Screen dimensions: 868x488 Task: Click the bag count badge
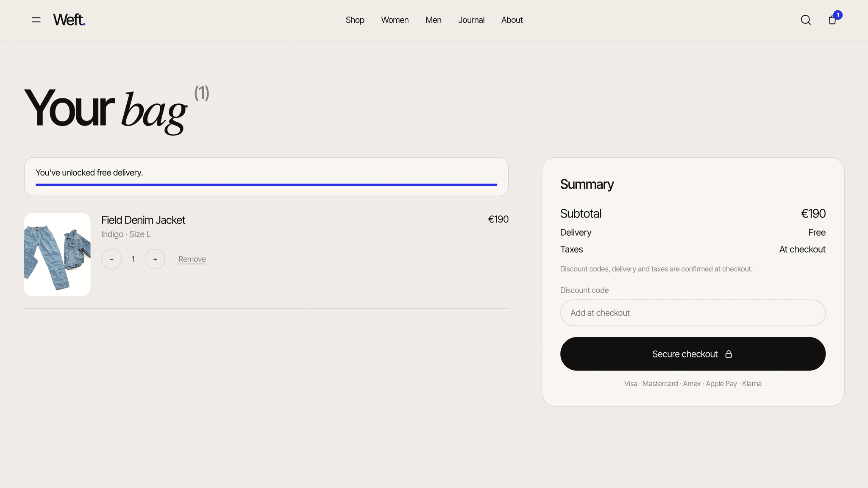[x=837, y=15]
